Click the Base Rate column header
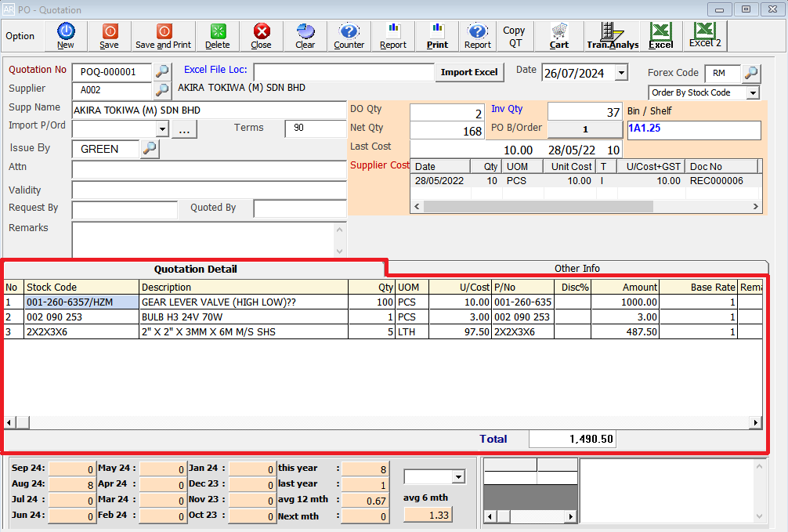788x532 pixels. pos(698,287)
